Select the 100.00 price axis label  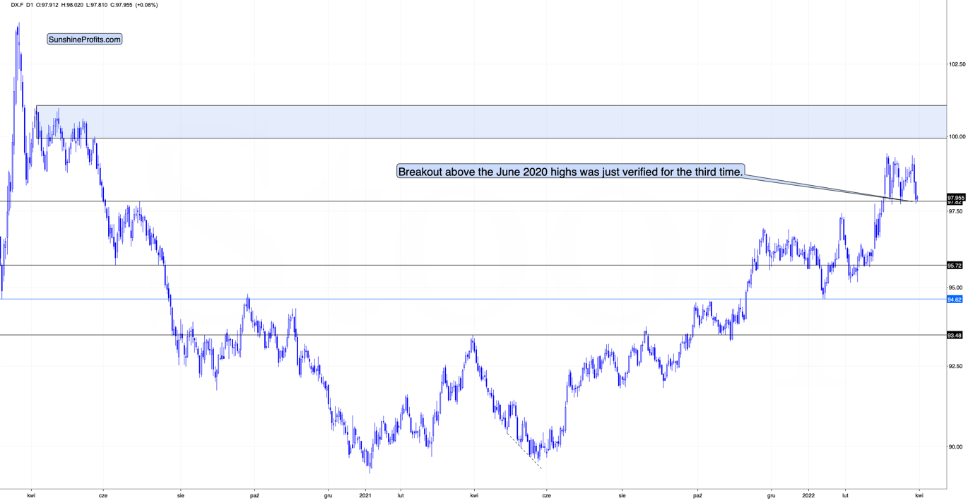[958, 136]
